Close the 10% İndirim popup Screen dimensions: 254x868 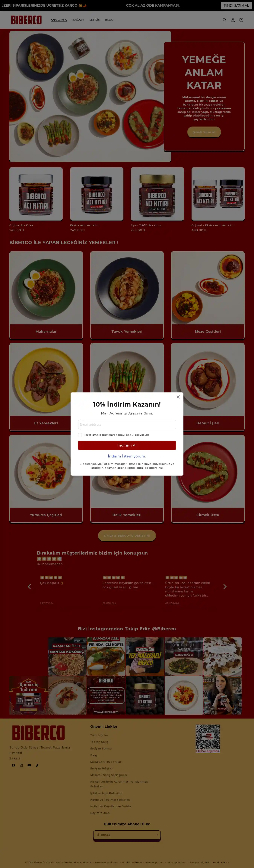pos(178,397)
